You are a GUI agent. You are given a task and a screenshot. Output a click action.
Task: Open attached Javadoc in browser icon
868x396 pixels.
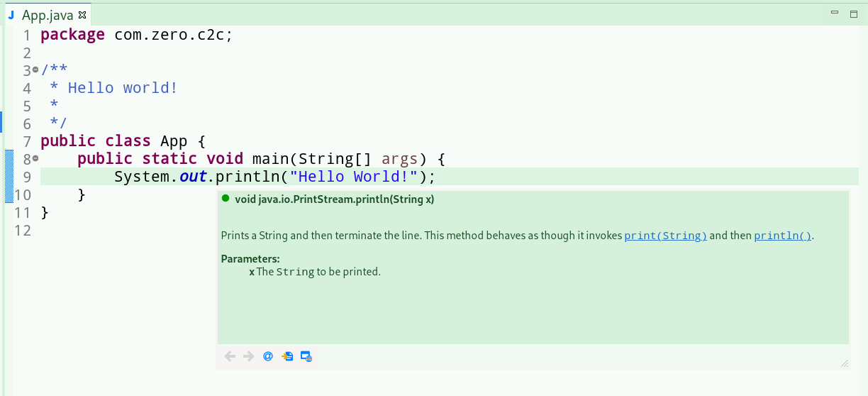(x=306, y=356)
